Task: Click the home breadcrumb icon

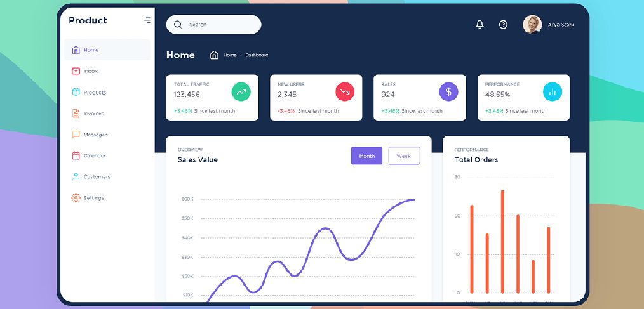Action: coord(215,55)
